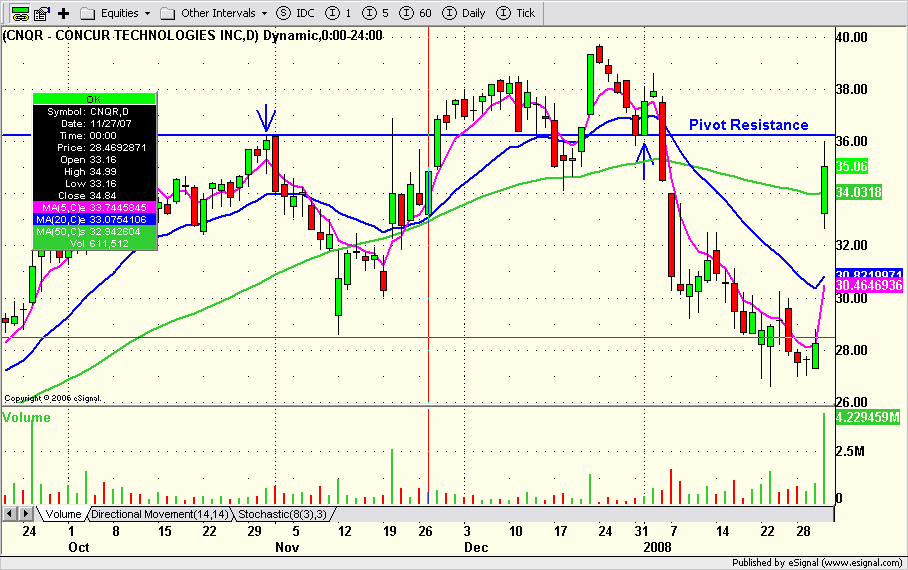Click the 4.229459M volume value label
Image resolution: width=908 pixels, height=570 pixels.
point(867,417)
